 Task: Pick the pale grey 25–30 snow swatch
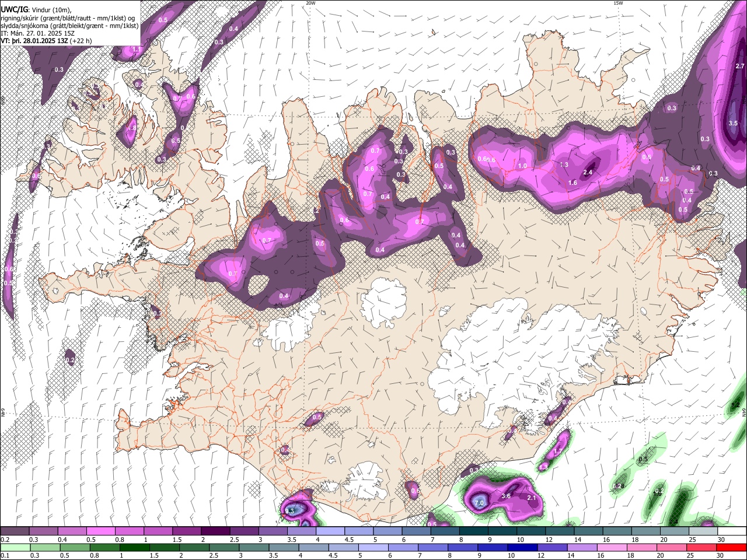point(703,531)
